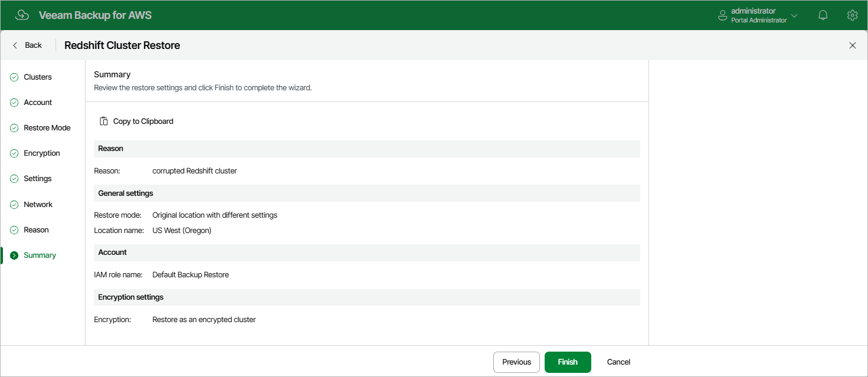Click the checkmark icon beside Account
Viewport: 868px width, 377px height.
pyautogui.click(x=14, y=103)
